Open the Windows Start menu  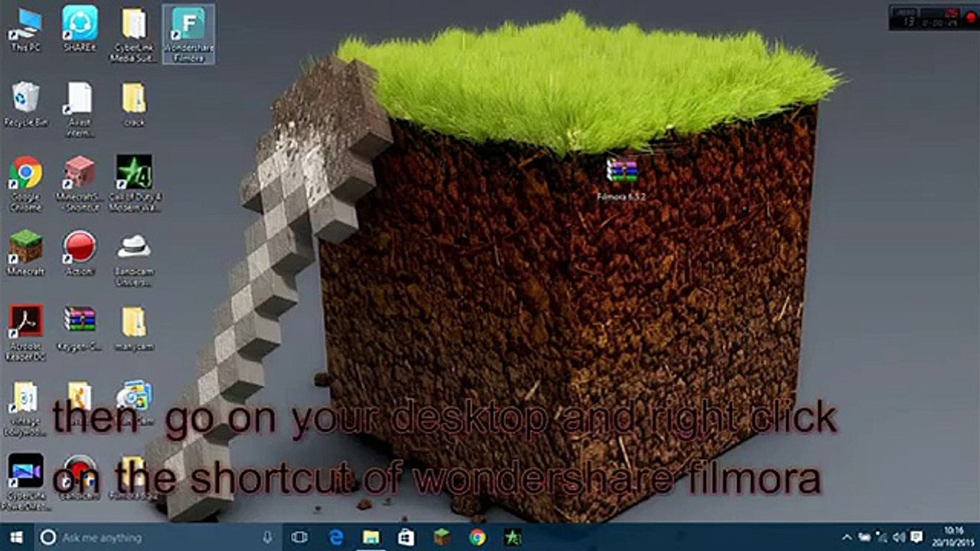(15, 537)
